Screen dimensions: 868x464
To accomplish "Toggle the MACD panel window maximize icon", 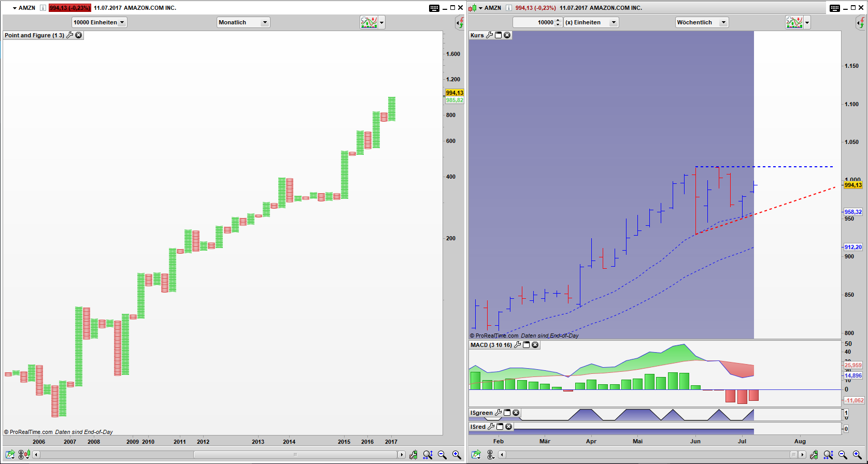I will 526,345.
